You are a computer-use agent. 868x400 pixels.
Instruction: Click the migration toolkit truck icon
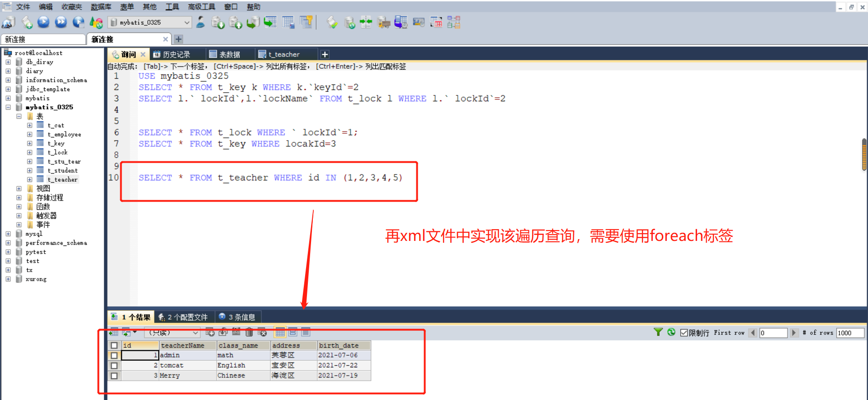click(x=384, y=22)
